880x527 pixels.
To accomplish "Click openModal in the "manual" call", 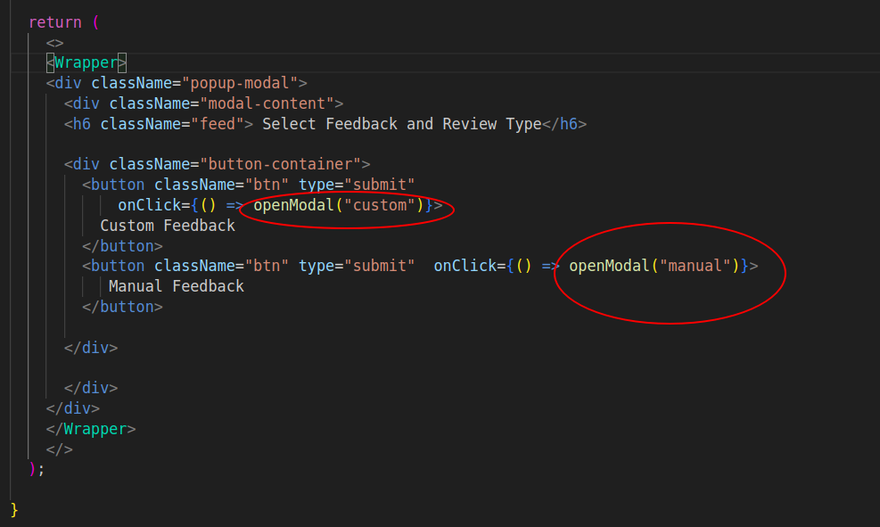I will coord(609,266).
